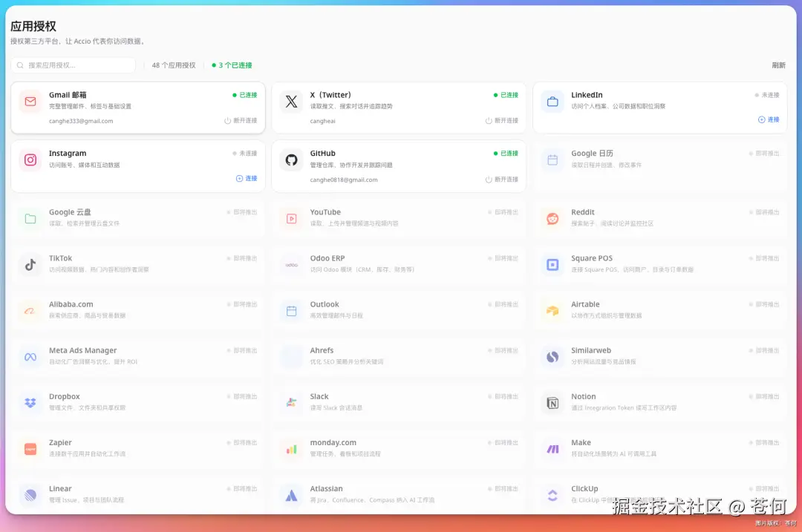The height and width of the screenshot is (532, 802).
Task: Click the LinkedIn briefcase icon
Action: coord(553,101)
